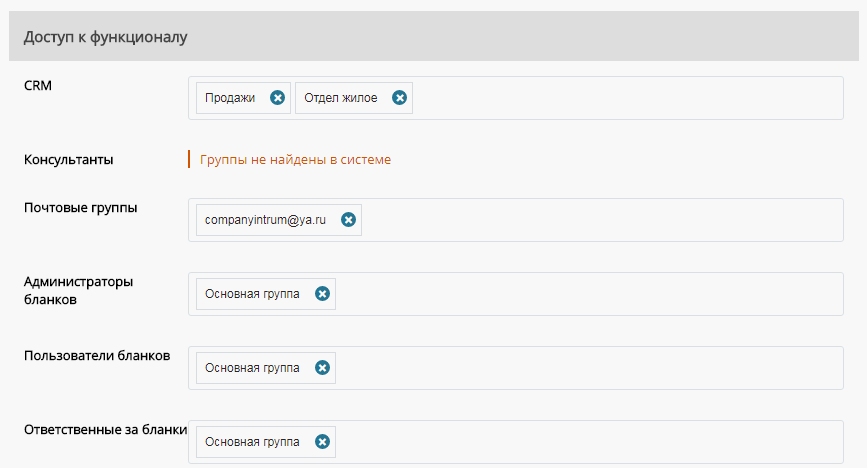Viewport: 867px width, 468px height.
Task: Click the Группы не найдены в системе message
Action: tap(295, 160)
